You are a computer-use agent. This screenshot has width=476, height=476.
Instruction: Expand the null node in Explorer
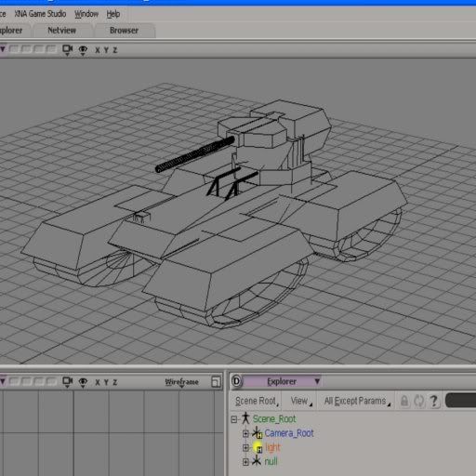click(245, 462)
